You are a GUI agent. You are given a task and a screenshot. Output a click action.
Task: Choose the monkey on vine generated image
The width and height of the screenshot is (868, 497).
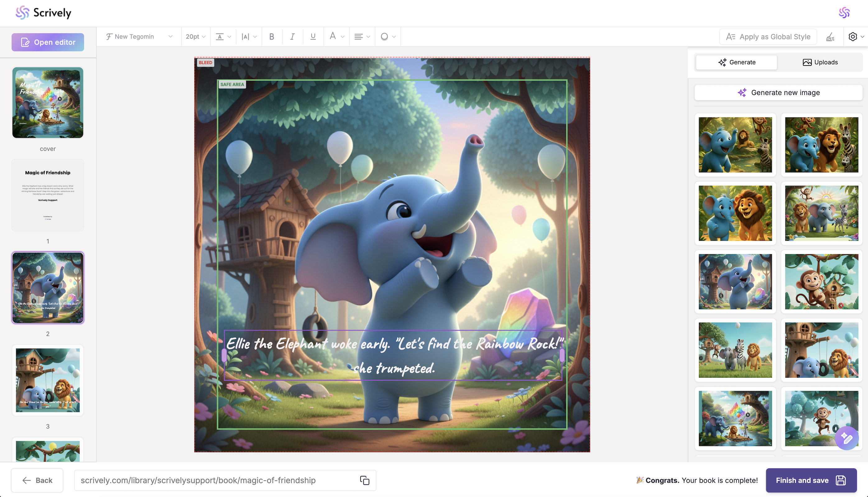(x=821, y=282)
